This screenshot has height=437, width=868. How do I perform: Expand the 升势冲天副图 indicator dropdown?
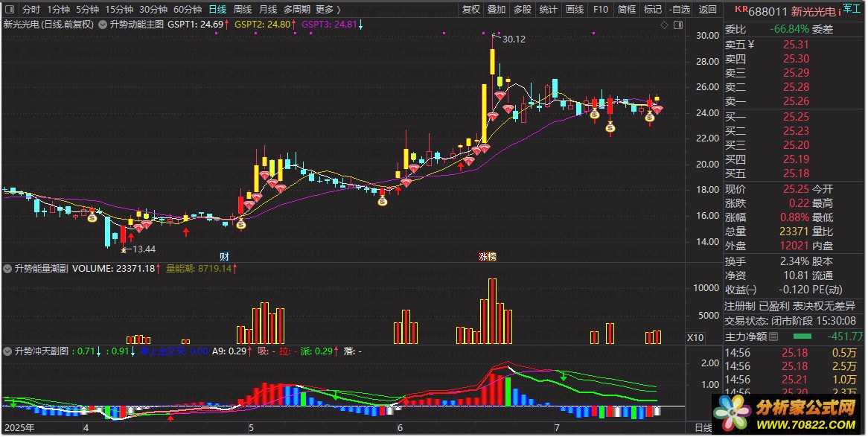tap(7, 351)
